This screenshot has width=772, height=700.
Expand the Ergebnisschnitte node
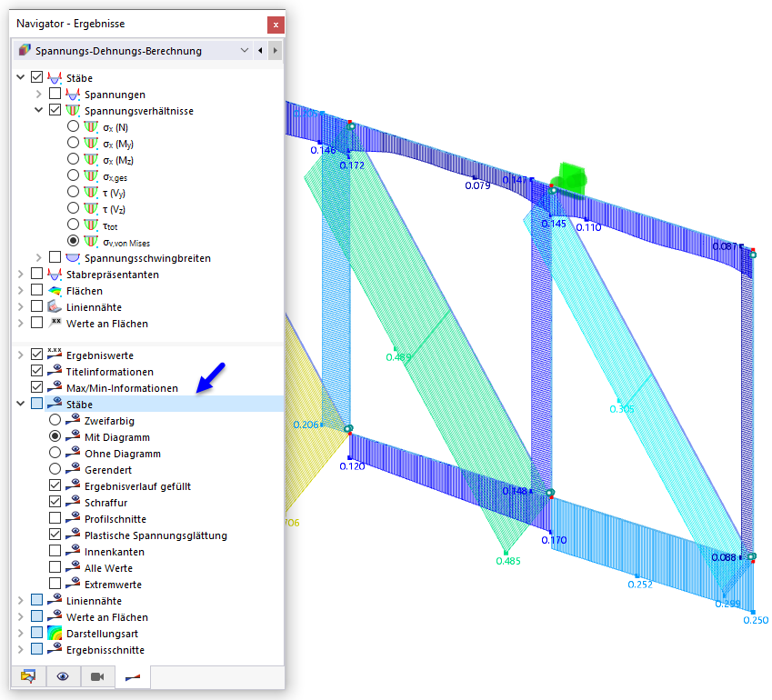20,649
